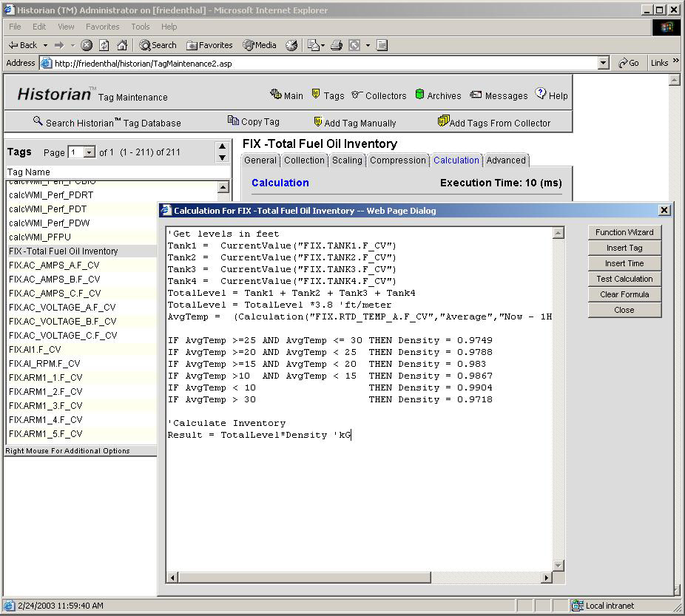The image size is (685, 616).
Task: Open the View menu
Action: [x=66, y=27]
